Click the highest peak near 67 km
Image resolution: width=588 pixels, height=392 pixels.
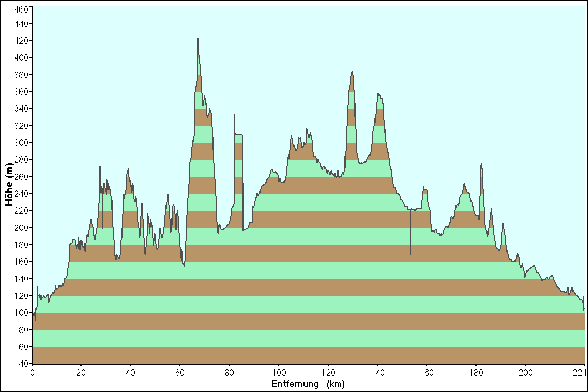(x=198, y=39)
